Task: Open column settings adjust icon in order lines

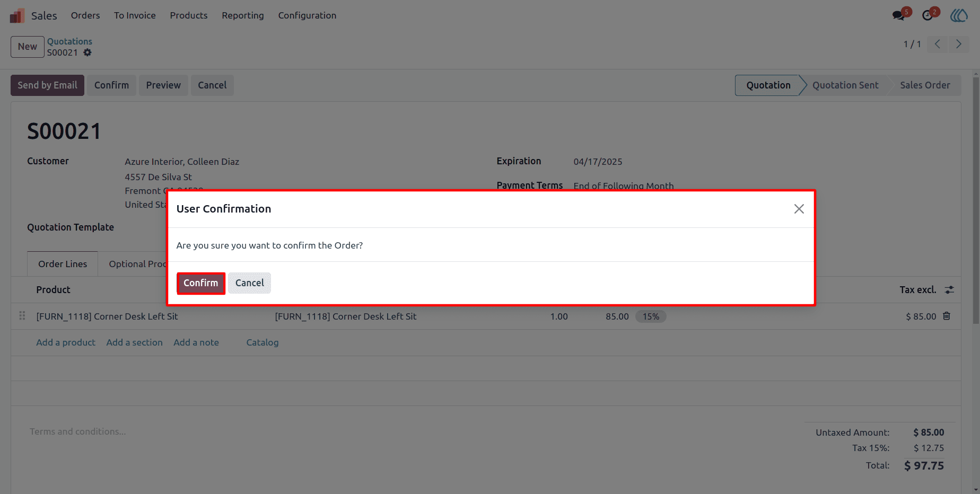Action: (949, 289)
